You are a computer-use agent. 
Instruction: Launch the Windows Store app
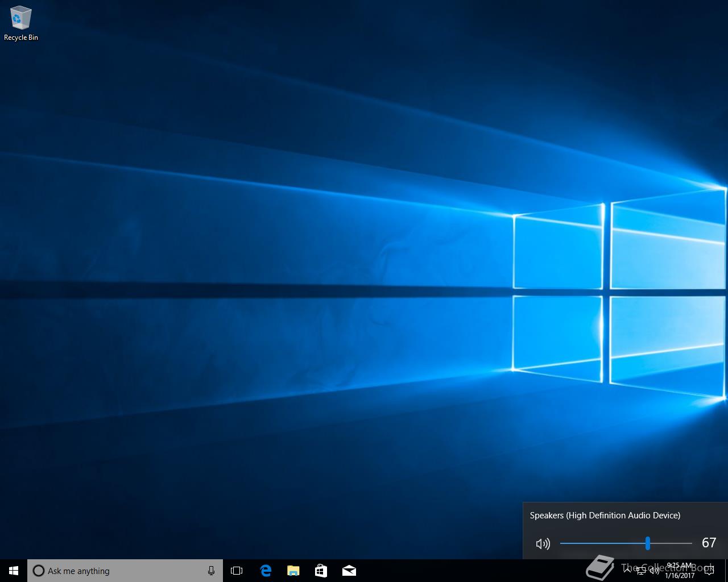pos(321,571)
